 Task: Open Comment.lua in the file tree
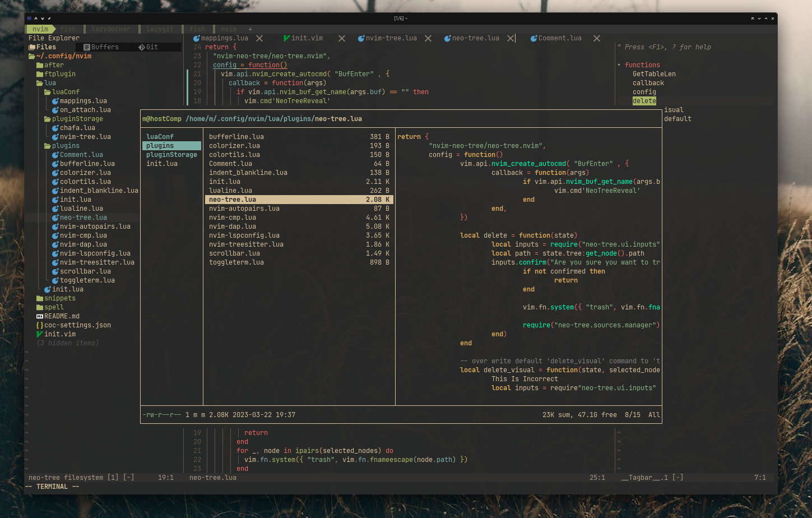tap(81, 155)
